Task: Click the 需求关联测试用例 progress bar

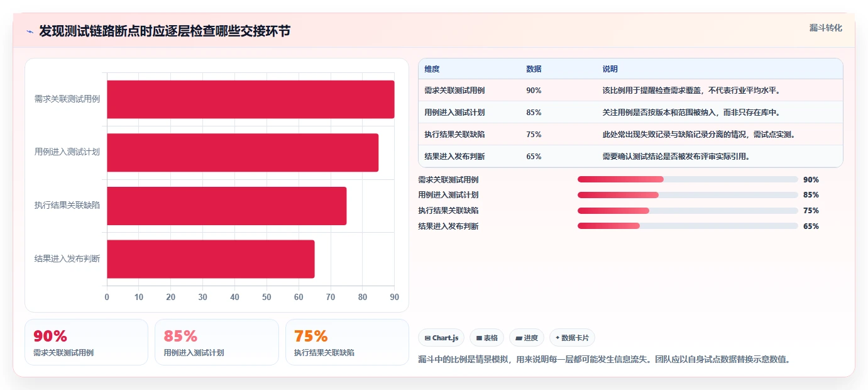Action: click(x=688, y=179)
